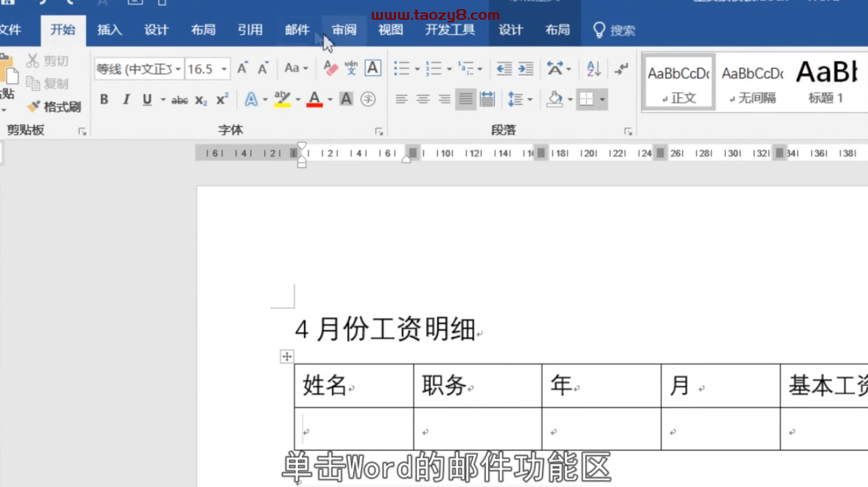Image resolution: width=868 pixels, height=487 pixels.
Task: Click the Phonetic Guide icon
Action: click(x=351, y=68)
